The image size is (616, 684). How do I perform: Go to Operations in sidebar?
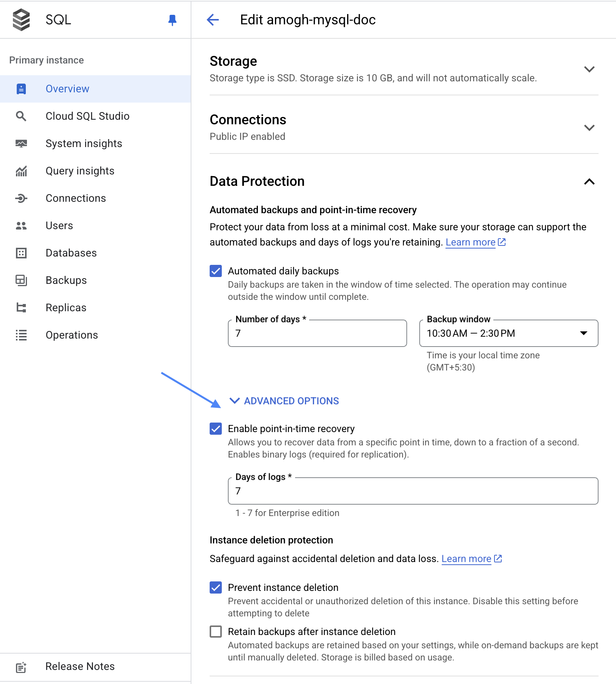[72, 335]
